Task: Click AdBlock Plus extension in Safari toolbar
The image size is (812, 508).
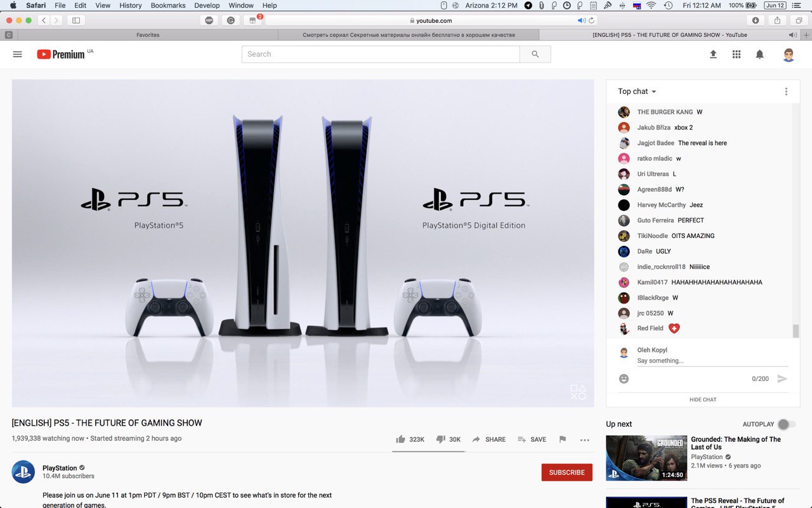Action: (209, 20)
